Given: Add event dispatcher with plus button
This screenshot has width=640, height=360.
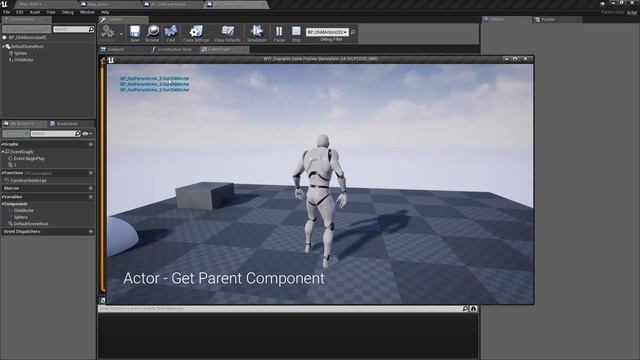Looking at the screenshot, I should tap(91, 231).
